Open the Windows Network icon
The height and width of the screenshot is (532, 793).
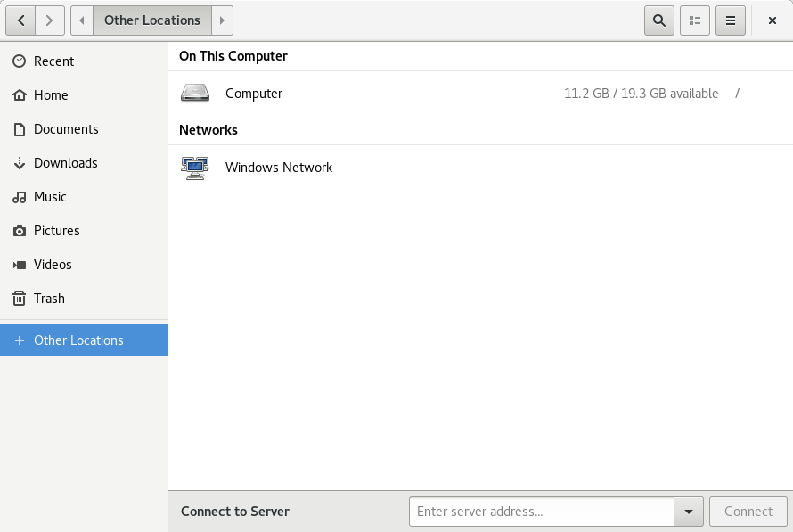pyautogui.click(x=195, y=168)
